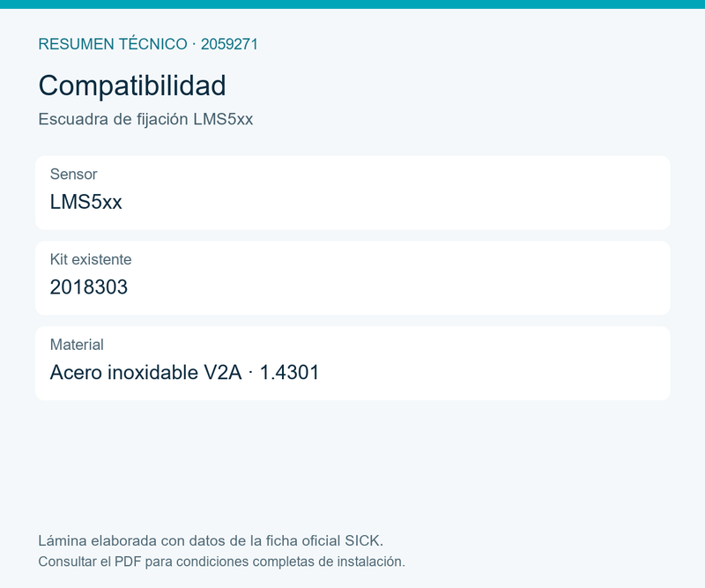
Task: Click 'Consultar el PDF para condiciones completas' note
Action: click(x=178, y=562)
